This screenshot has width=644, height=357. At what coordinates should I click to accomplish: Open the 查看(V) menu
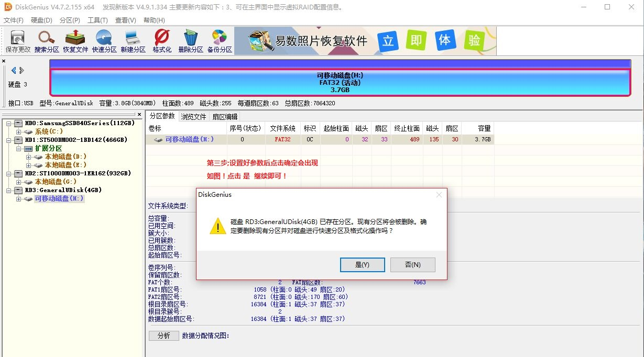[125, 20]
